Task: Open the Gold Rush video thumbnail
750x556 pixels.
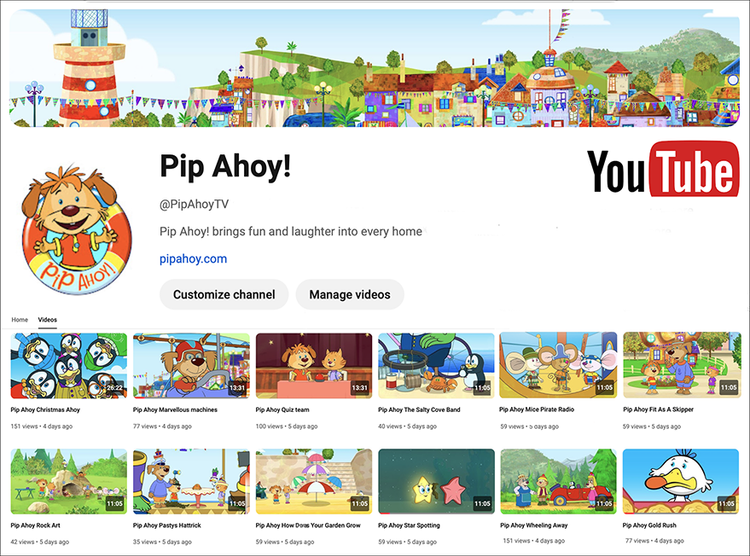Action: (681, 481)
